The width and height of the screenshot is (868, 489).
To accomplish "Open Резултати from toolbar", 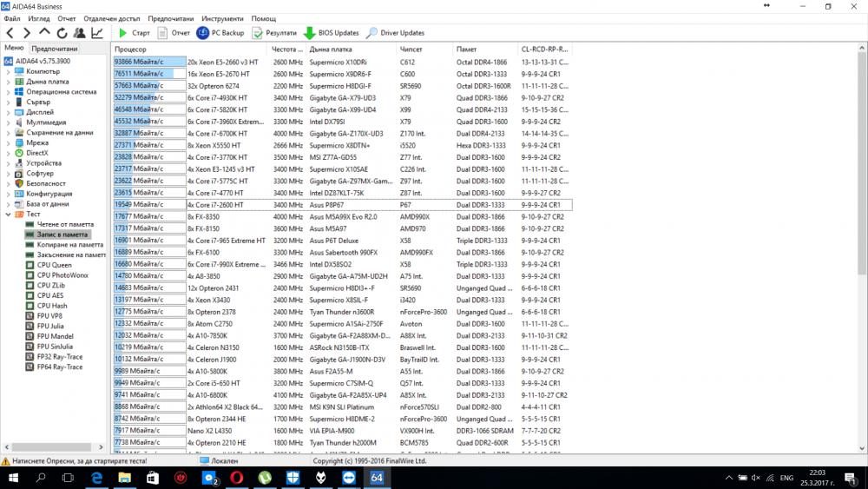I will [x=274, y=33].
